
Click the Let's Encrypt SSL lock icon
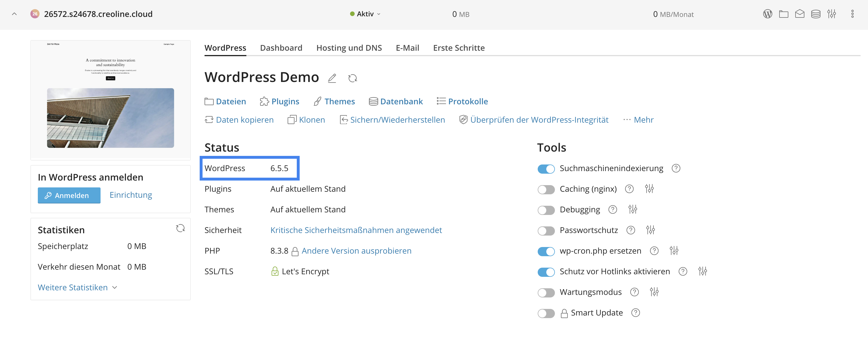pos(275,271)
